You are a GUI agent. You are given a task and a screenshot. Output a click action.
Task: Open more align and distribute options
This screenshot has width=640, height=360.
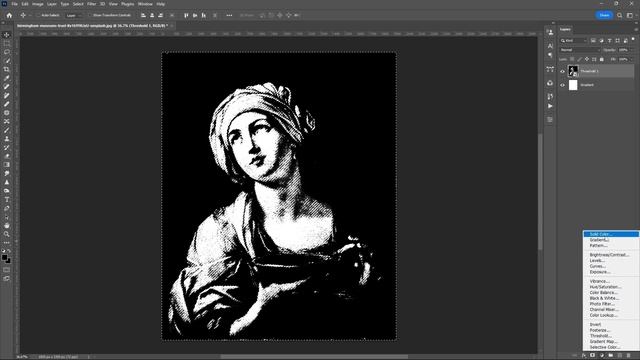pos(229,15)
